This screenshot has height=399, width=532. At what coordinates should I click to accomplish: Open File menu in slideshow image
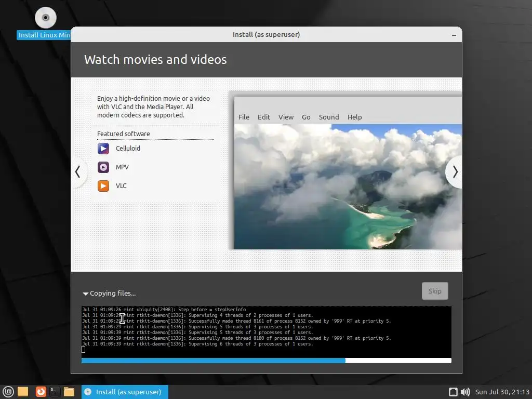tap(244, 117)
